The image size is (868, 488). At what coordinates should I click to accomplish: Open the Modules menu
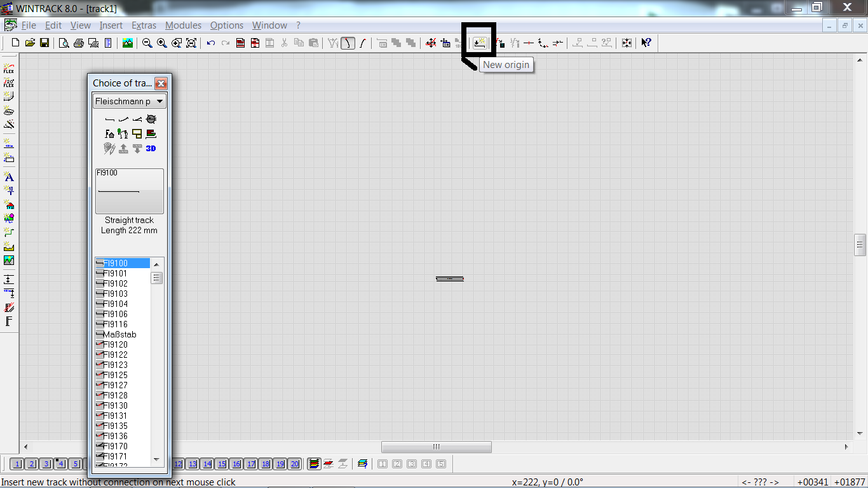(x=183, y=25)
